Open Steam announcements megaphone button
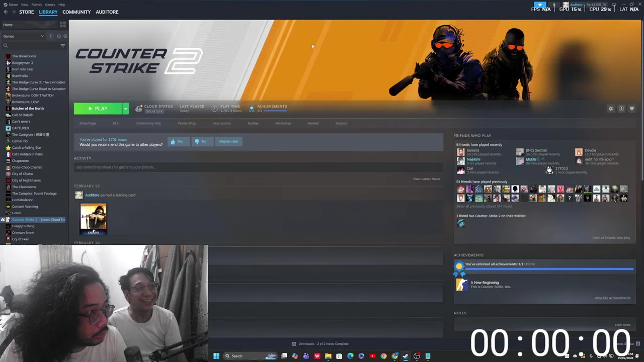The width and height of the screenshot is (644, 362). 541,5
